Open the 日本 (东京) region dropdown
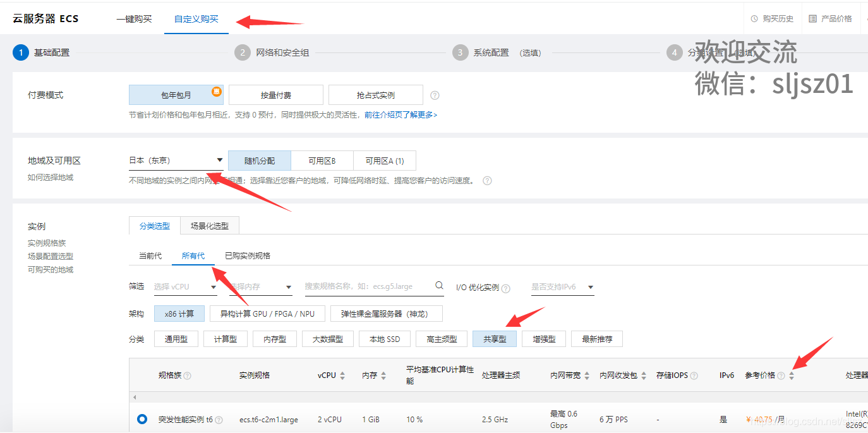This screenshot has height=433, width=868. click(x=176, y=161)
